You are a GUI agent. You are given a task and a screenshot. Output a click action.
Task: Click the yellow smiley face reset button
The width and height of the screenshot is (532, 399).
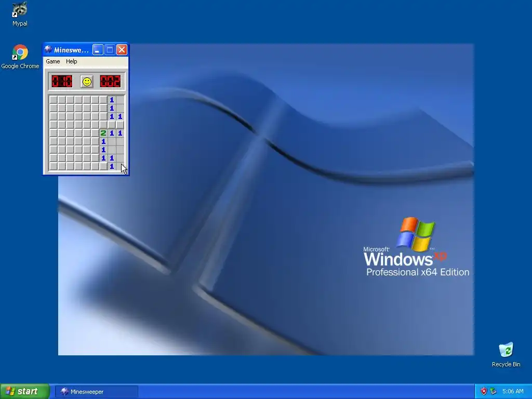click(87, 82)
